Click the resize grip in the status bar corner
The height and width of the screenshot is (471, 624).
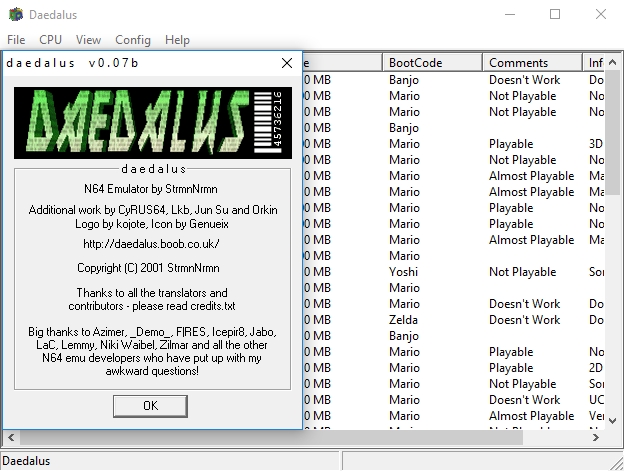click(x=617, y=463)
